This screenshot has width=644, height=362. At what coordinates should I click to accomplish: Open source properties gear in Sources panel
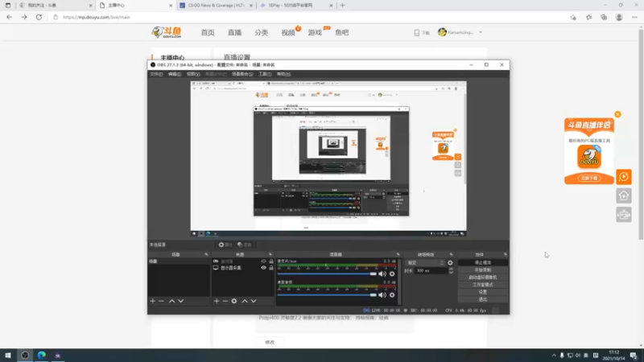(234, 301)
